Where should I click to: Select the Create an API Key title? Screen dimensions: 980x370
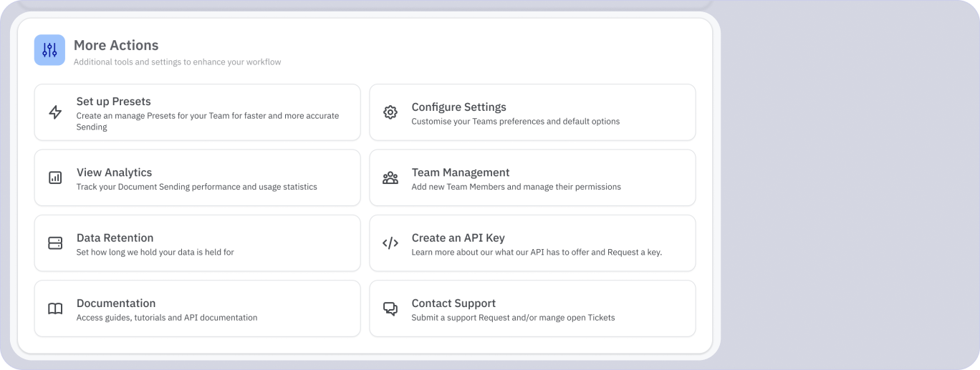[458, 238]
